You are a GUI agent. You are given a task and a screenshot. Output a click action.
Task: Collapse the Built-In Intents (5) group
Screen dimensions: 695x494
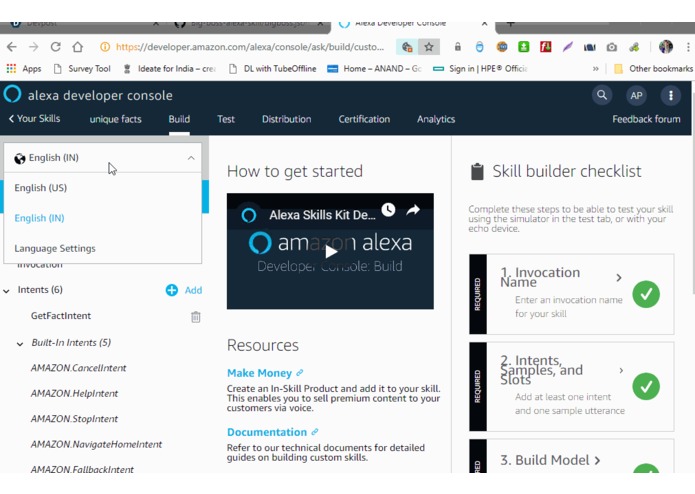pos(20,344)
